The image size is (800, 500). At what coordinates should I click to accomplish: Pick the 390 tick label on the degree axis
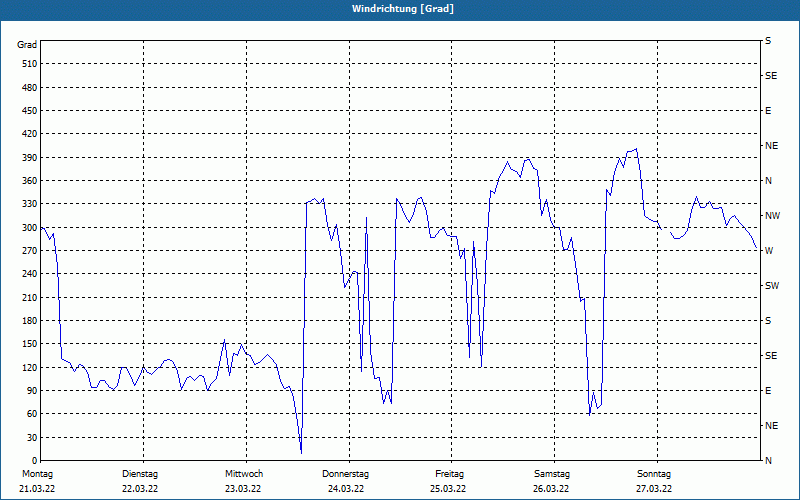[29, 157]
